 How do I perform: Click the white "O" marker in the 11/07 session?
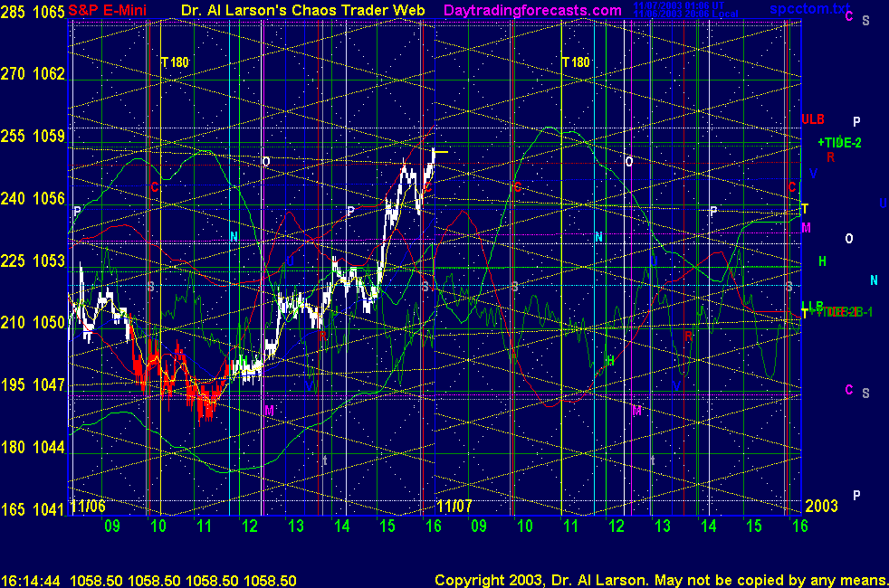(629, 162)
